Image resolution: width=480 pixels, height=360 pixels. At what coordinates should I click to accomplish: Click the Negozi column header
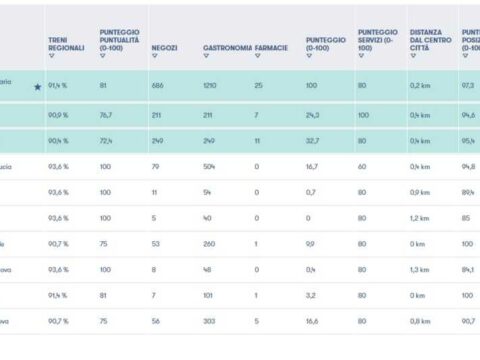[164, 48]
